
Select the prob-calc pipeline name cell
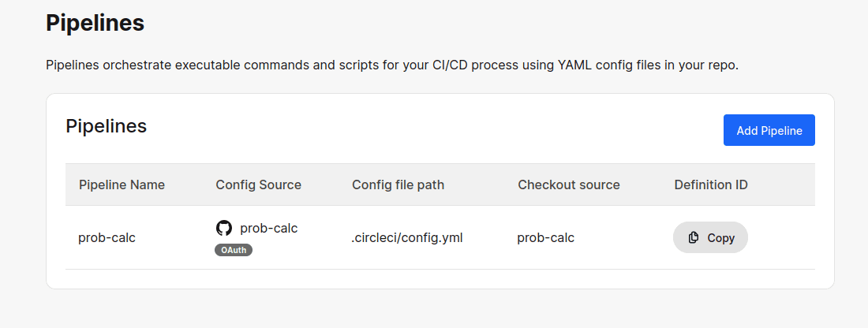click(x=107, y=237)
